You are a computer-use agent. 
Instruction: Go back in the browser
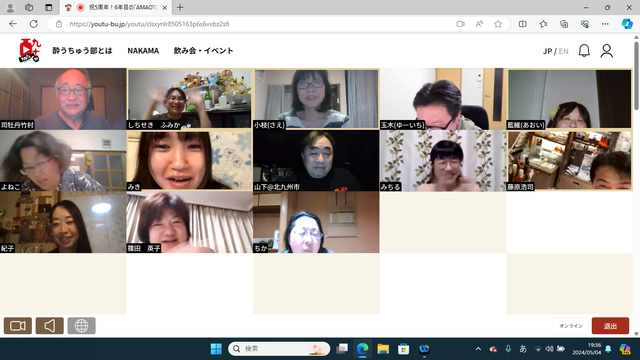tap(13, 24)
